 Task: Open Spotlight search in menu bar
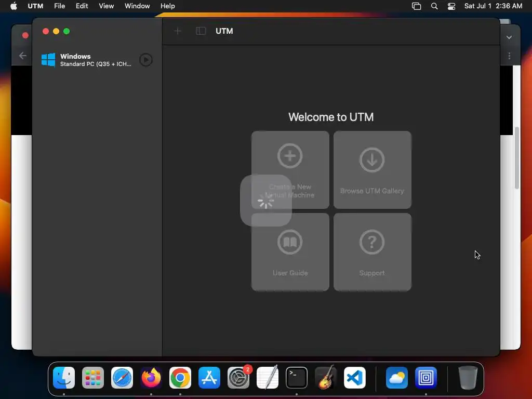434,6
